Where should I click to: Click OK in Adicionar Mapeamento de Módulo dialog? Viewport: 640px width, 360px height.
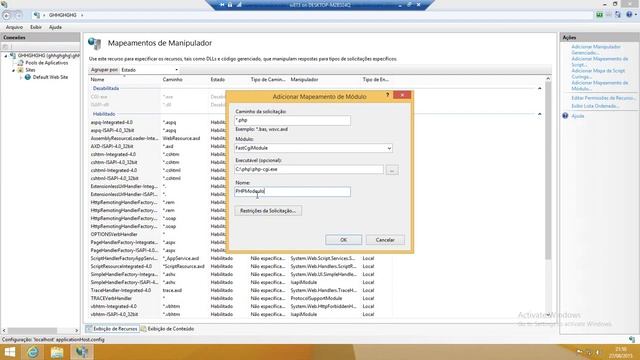(343, 240)
